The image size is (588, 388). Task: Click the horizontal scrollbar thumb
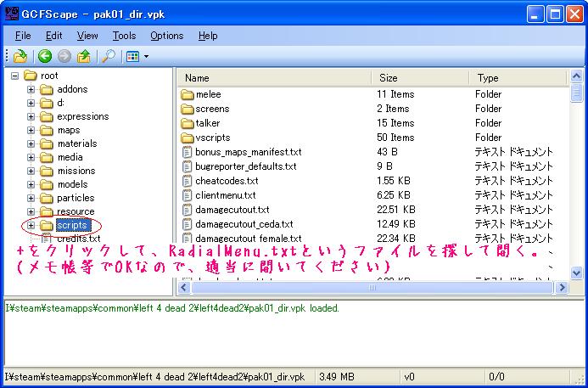coord(372,288)
